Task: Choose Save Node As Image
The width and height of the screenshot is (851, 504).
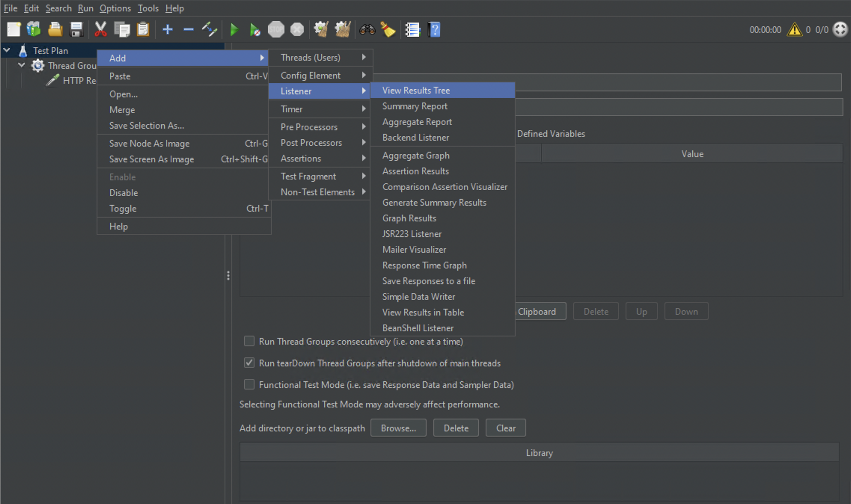Action: 184,144
